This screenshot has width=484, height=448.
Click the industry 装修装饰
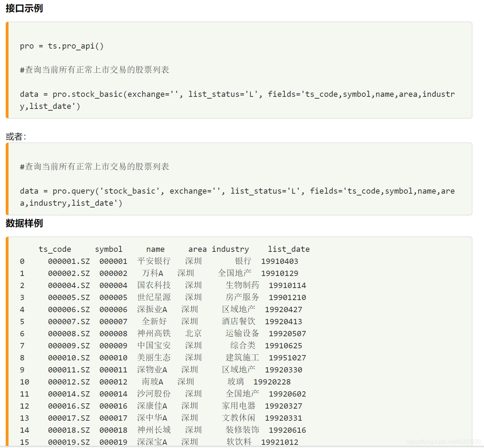pyautogui.click(x=243, y=430)
